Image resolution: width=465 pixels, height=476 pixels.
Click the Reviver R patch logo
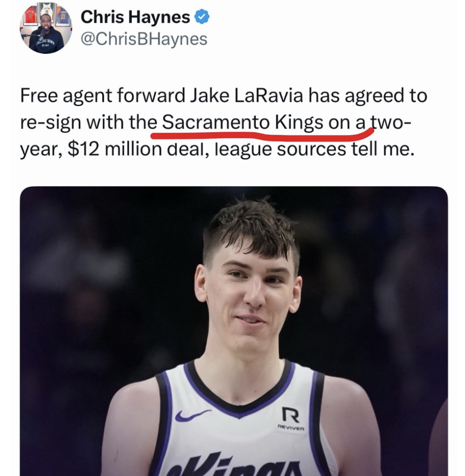pyautogui.click(x=291, y=415)
